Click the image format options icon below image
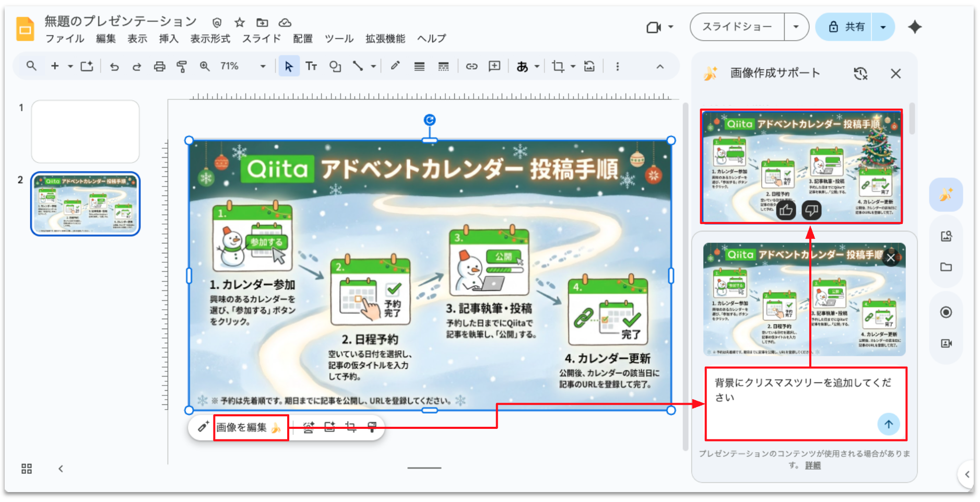 point(372,427)
